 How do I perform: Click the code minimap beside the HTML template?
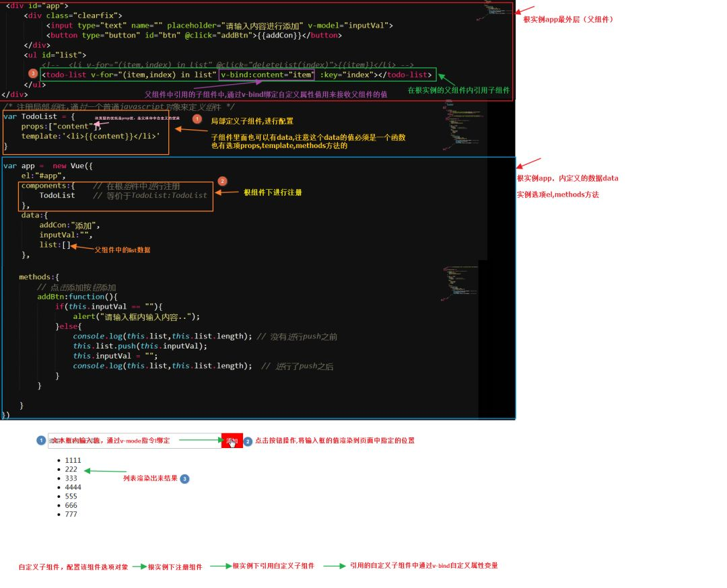pos(495,10)
